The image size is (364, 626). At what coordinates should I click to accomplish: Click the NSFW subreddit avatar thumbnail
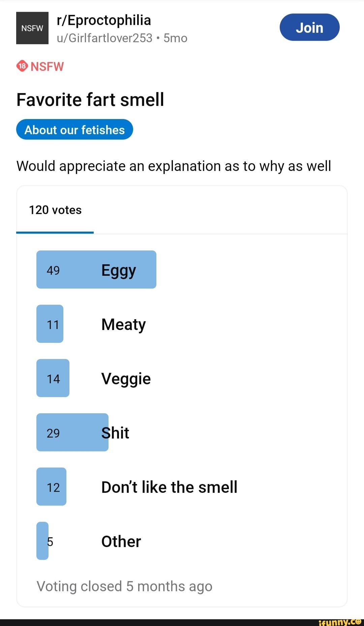tap(32, 28)
